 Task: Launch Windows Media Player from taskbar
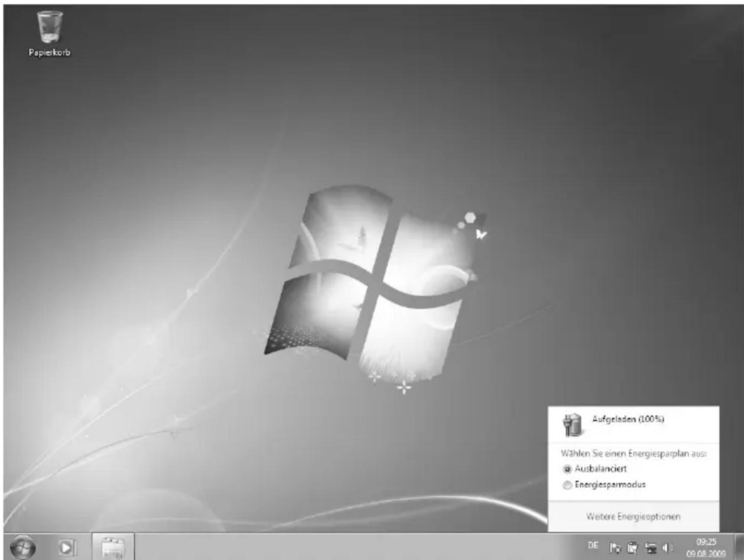tap(68, 548)
